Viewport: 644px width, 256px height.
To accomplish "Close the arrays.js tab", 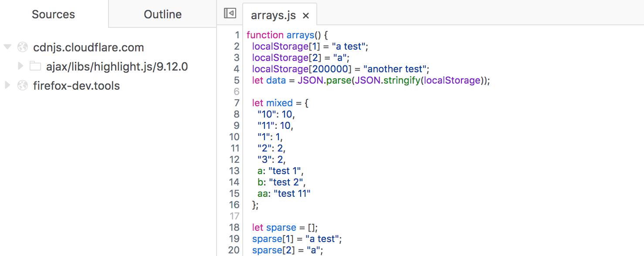I will tap(306, 16).
